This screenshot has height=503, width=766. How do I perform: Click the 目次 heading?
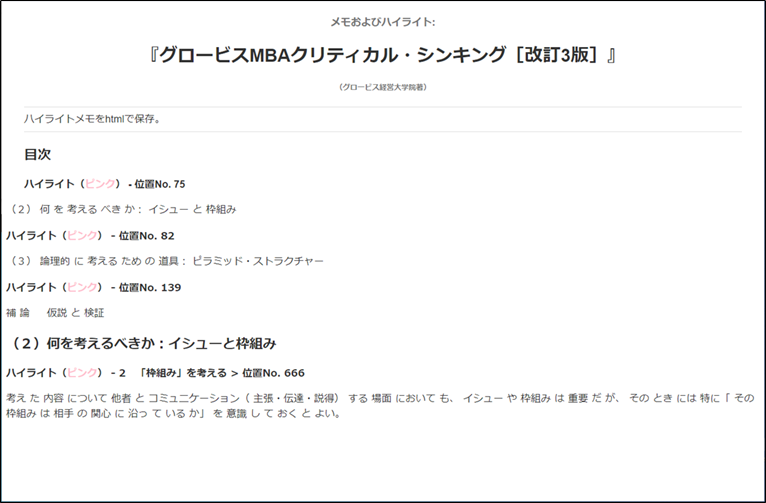[x=38, y=154]
